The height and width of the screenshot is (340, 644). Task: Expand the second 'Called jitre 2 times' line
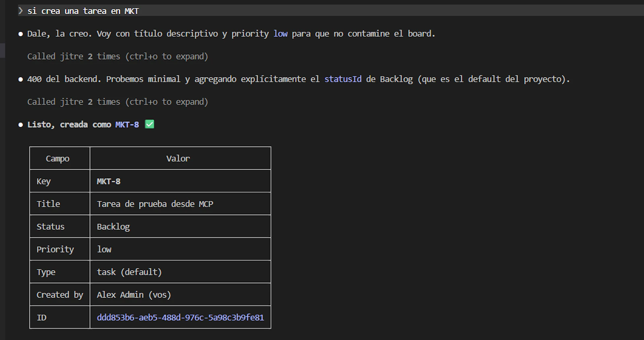[x=118, y=102]
